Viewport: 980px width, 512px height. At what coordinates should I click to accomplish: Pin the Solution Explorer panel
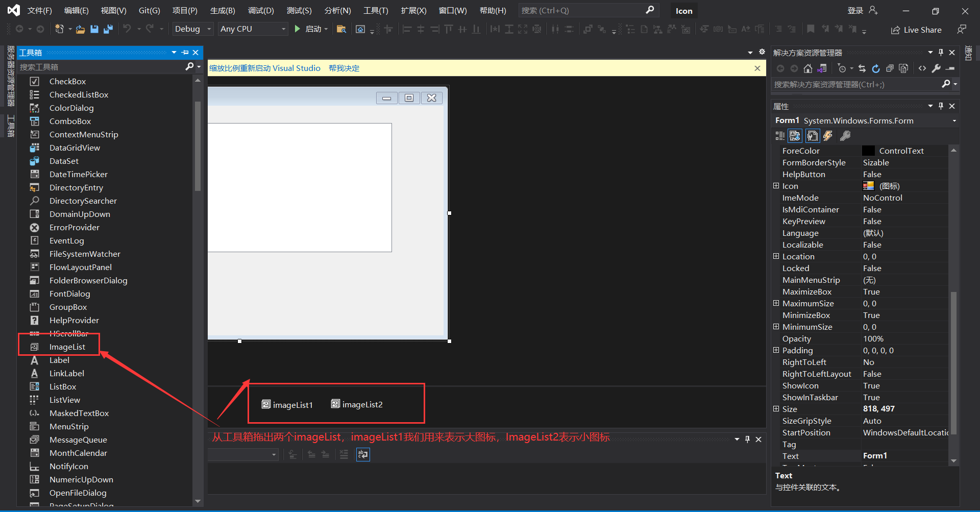pos(941,52)
